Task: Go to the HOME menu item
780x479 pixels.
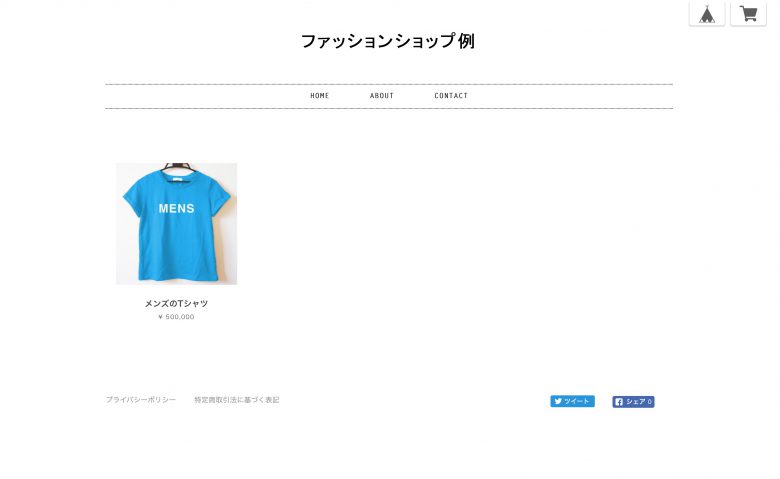Action: click(x=319, y=96)
